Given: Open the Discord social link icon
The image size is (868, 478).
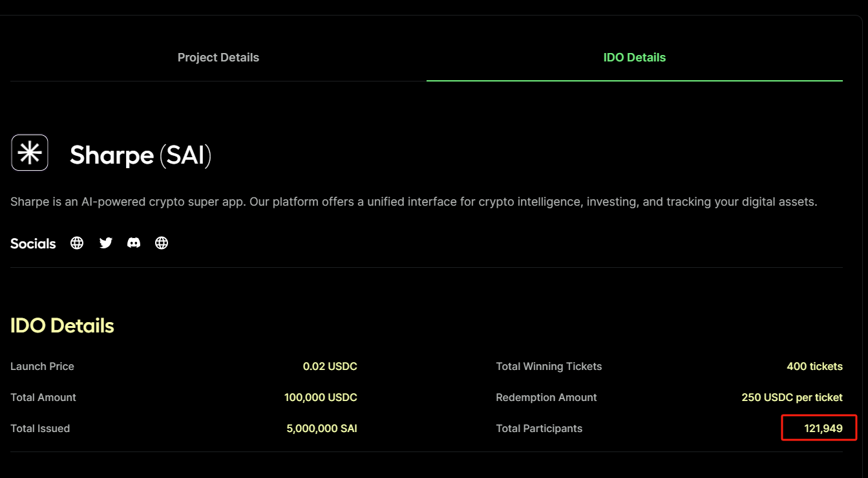Looking at the screenshot, I should coord(134,243).
